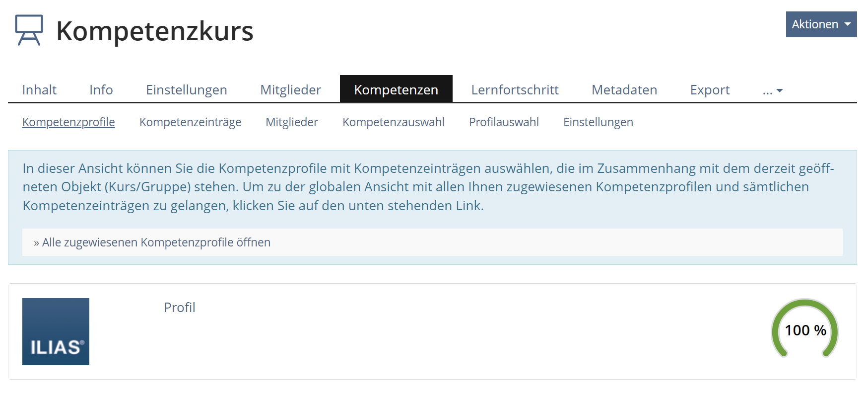Click the course icon beside Kompetenzkurs
Screen dimensions: 868x398
pos(29,30)
